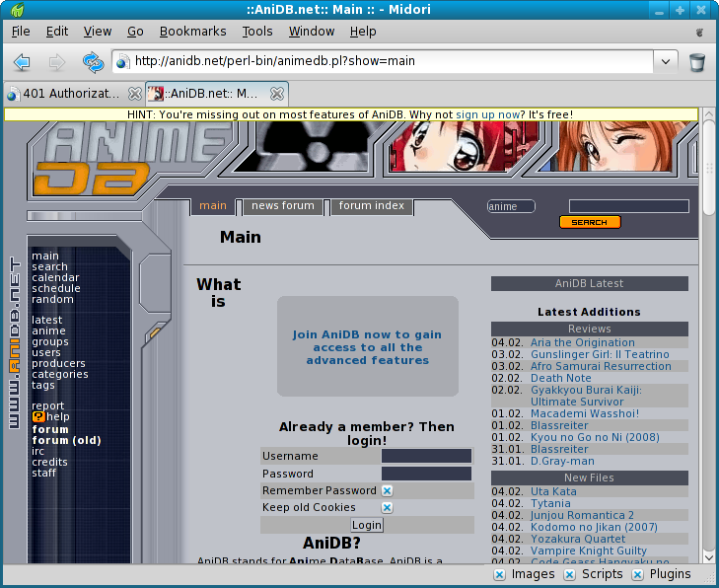Open the news forum tab
Image resolution: width=719 pixels, height=588 pixels.
coord(283,205)
